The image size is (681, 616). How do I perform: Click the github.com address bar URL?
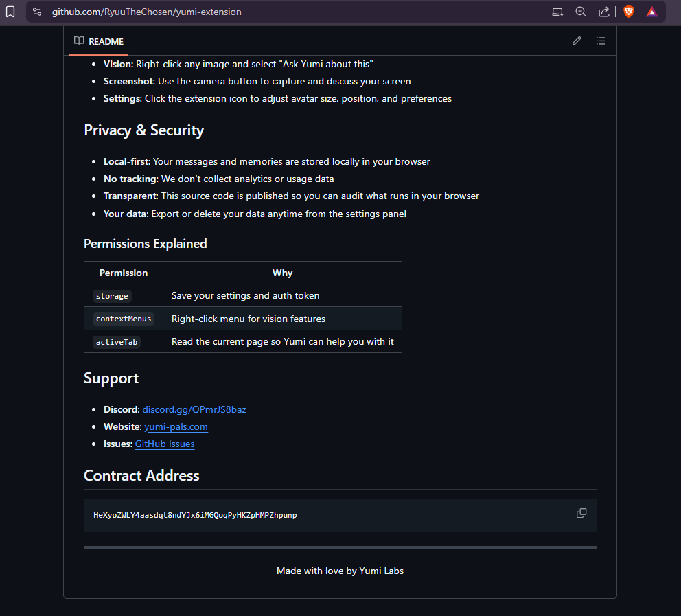147,12
